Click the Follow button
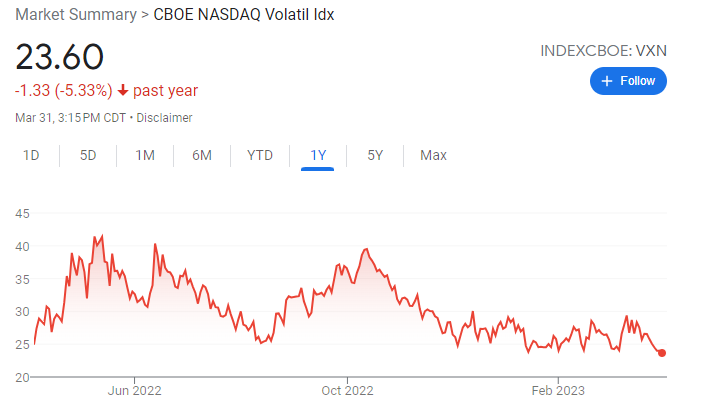This screenshot has width=708, height=409. [x=628, y=81]
